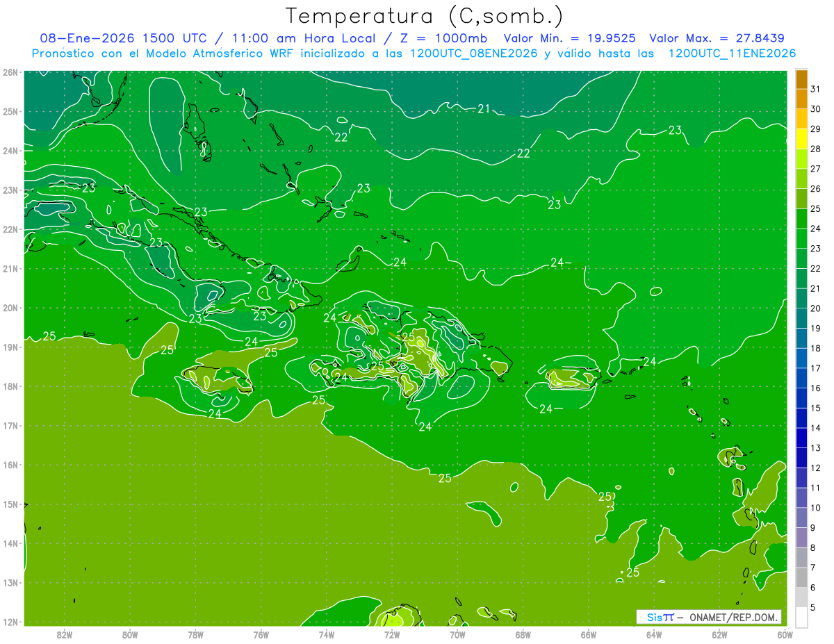
Task: Select "Valor Min. = 19.9525" text
Action: pyautogui.click(x=571, y=38)
